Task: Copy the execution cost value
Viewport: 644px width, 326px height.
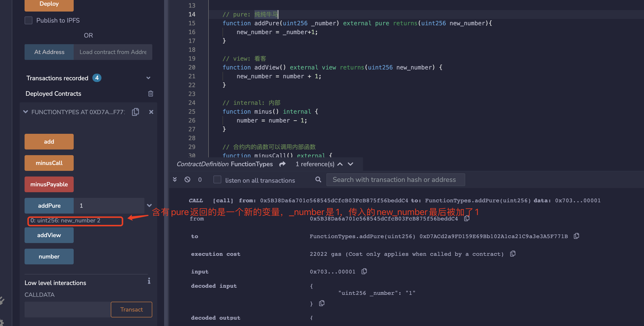Action: (513, 254)
